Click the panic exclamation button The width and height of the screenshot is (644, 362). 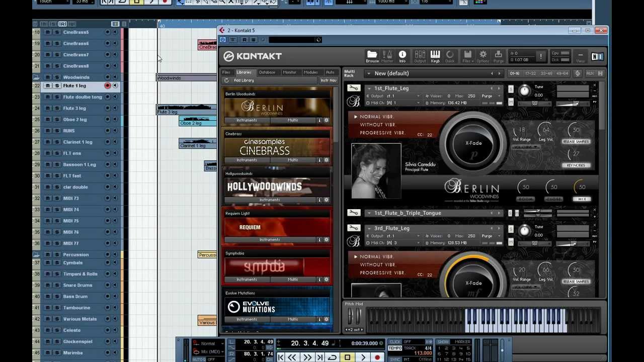point(541,56)
